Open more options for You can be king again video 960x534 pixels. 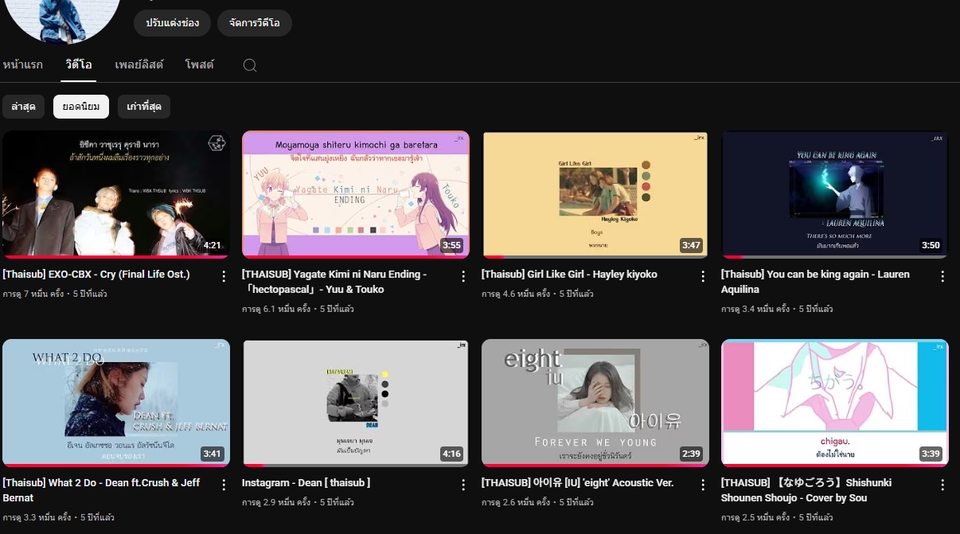click(942, 276)
